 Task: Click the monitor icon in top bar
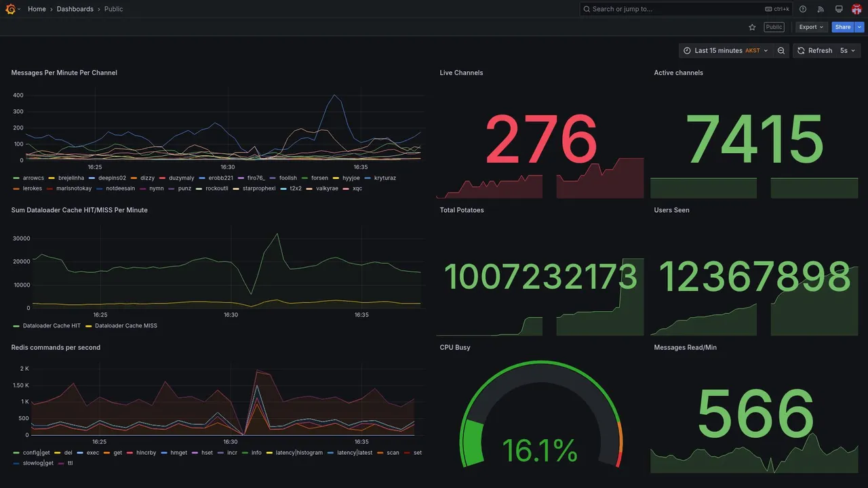(839, 9)
